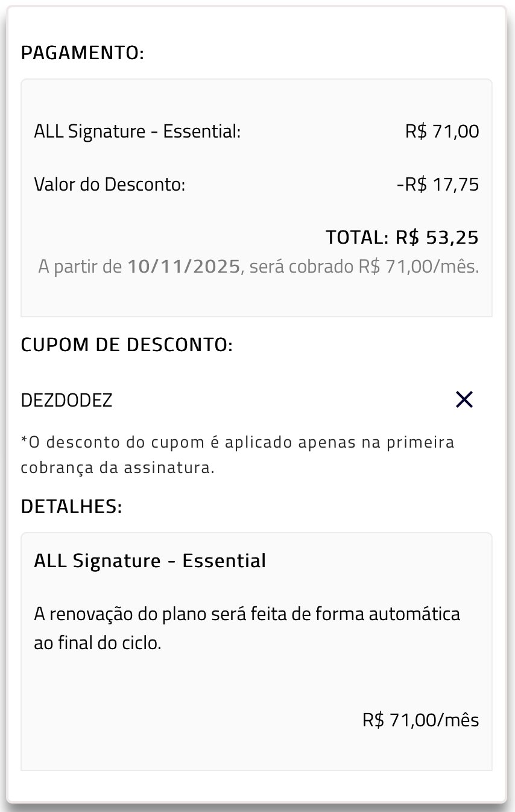Select the R$ 71,00/mês price in details card

(421, 720)
